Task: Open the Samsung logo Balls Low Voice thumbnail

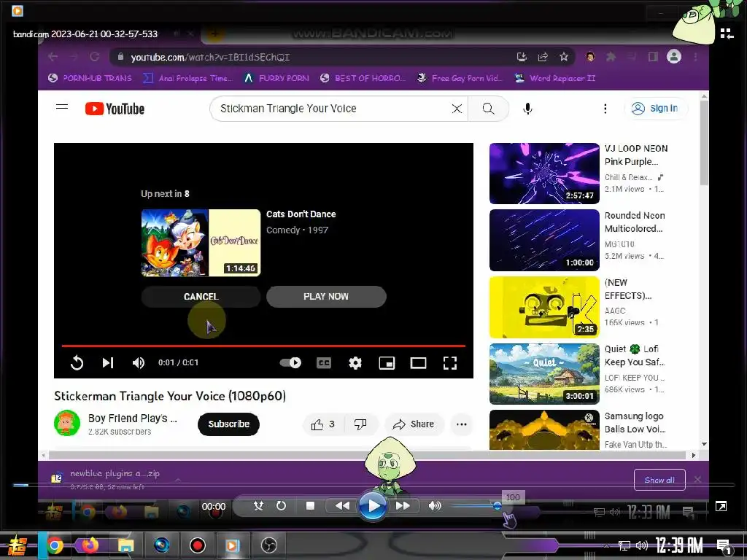Action: pos(544,430)
